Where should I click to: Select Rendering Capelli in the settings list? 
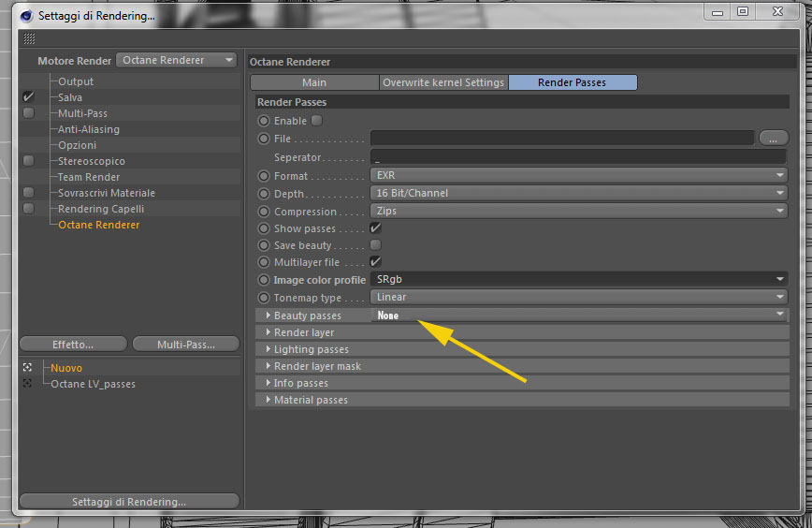tap(101, 209)
